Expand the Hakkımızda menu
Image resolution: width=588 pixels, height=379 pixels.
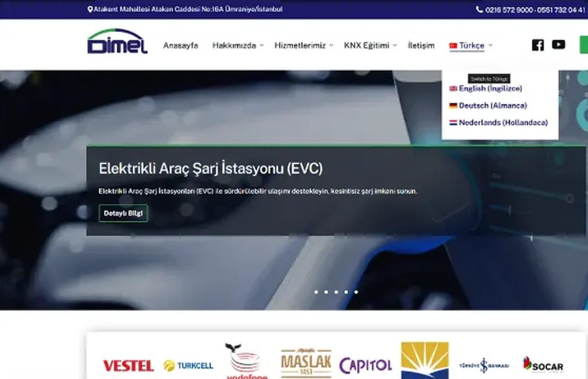[x=238, y=45]
